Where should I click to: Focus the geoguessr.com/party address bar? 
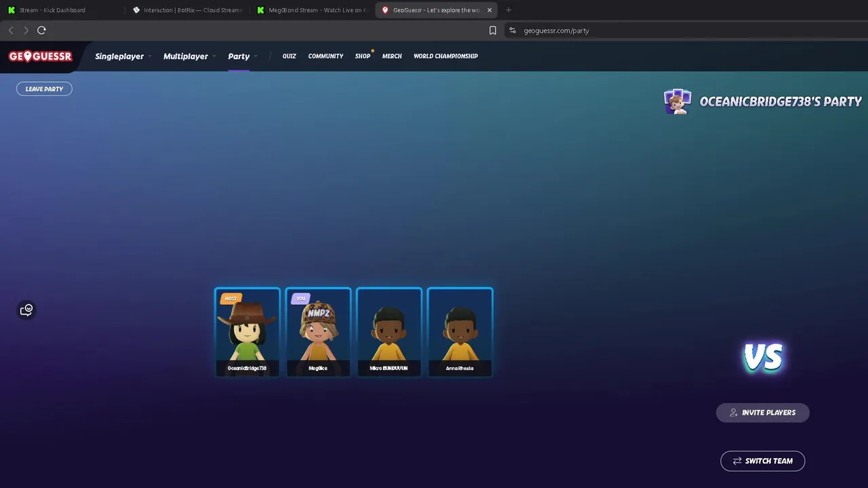tap(685, 30)
